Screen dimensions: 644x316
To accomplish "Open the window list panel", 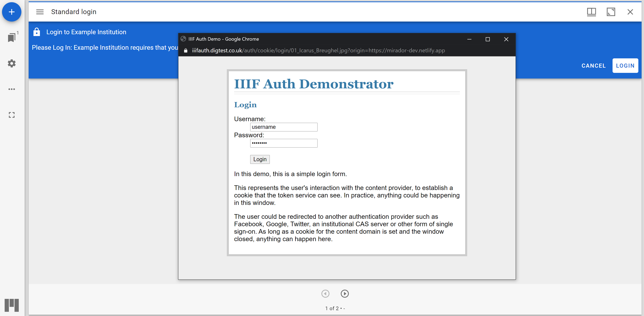I will coord(12,37).
